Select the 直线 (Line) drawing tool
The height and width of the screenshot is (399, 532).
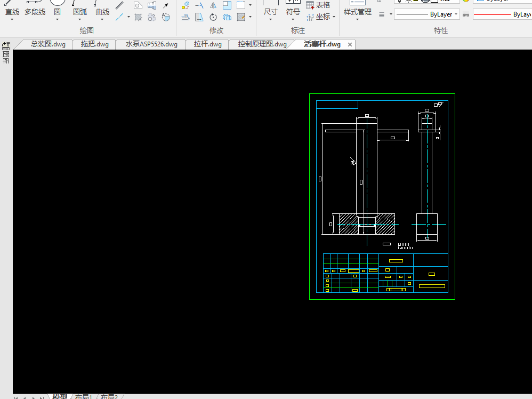[12, 11]
